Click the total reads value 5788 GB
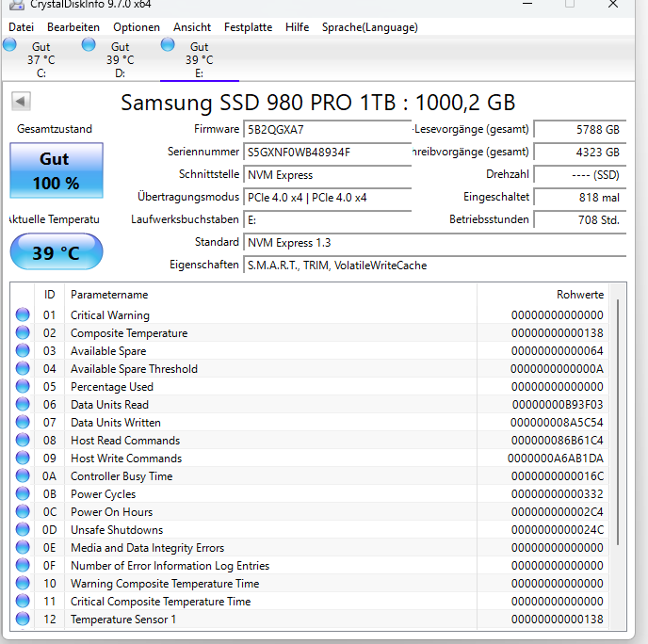 pyautogui.click(x=580, y=130)
